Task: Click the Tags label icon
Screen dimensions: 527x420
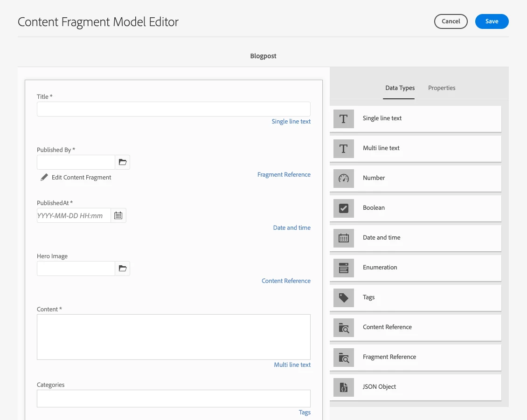Action: coord(344,298)
